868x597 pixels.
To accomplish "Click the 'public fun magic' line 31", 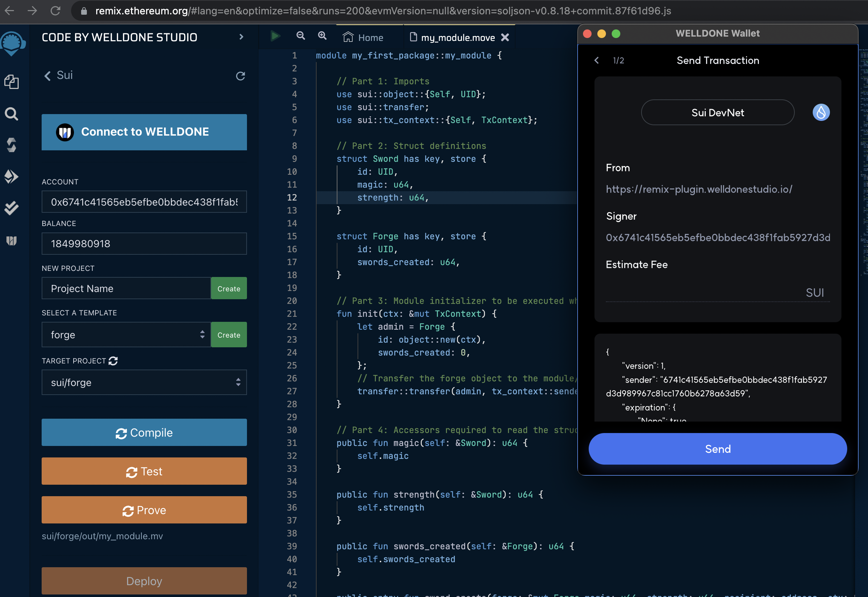I will (x=432, y=443).
